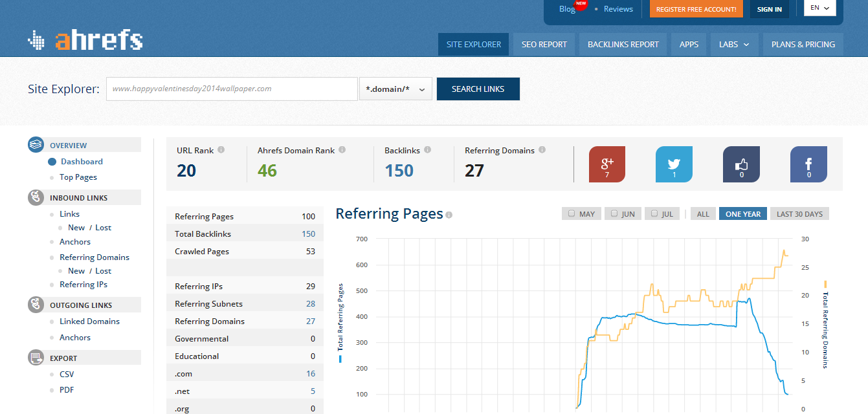Open the Backlinks Report tab
Viewport: 868px width, 414px height.
pyautogui.click(x=623, y=45)
